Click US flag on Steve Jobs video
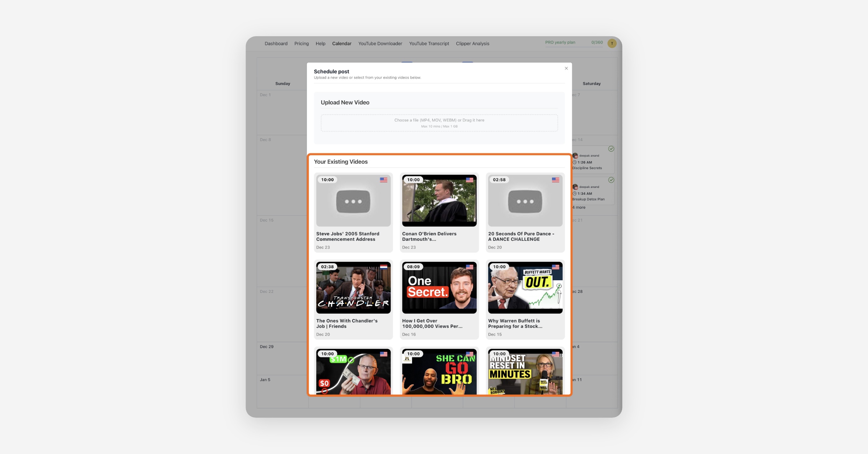This screenshot has height=454, width=868. 383,180
